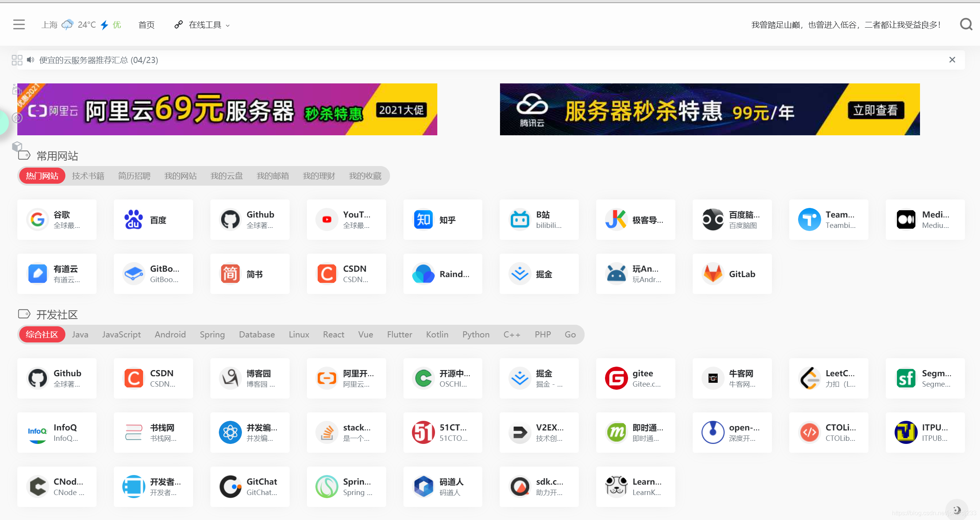Select the Python community filter
This screenshot has height=520, width=980.
click(475, 334)
